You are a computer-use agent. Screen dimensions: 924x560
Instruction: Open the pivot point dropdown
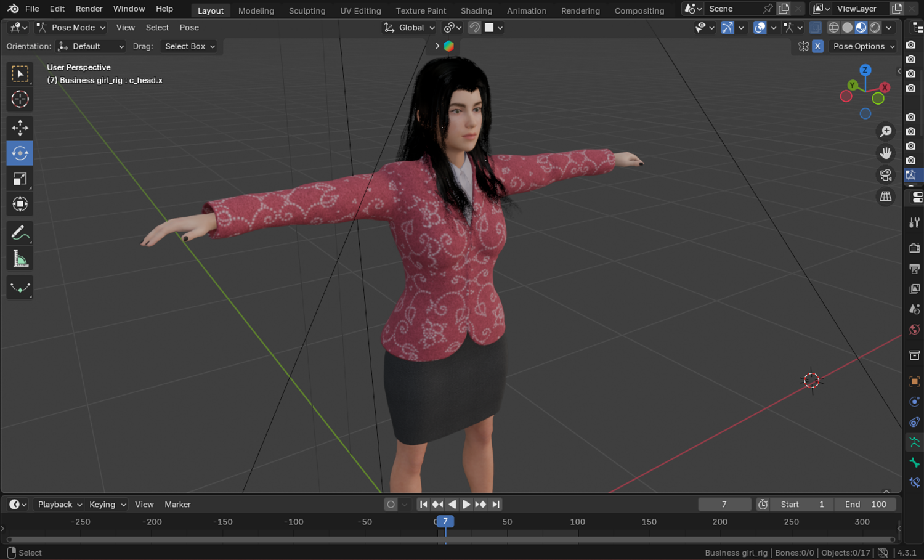coord(453,28)
